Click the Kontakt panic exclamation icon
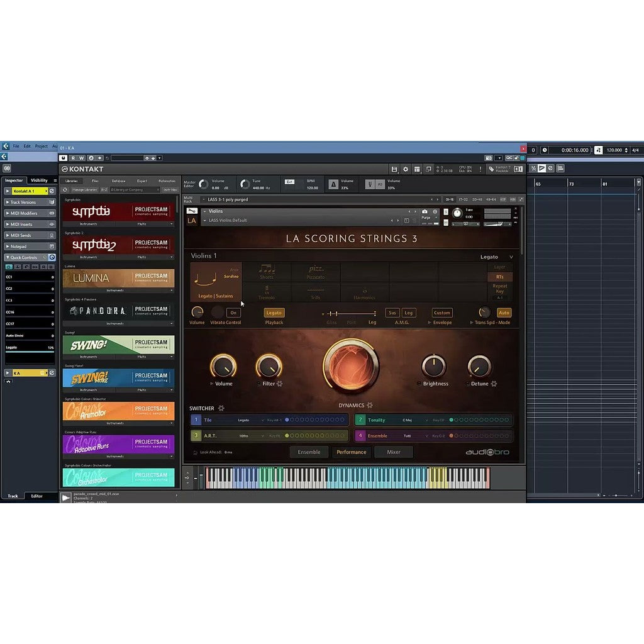This screenshot has height=644, width=644. (480, 169)
